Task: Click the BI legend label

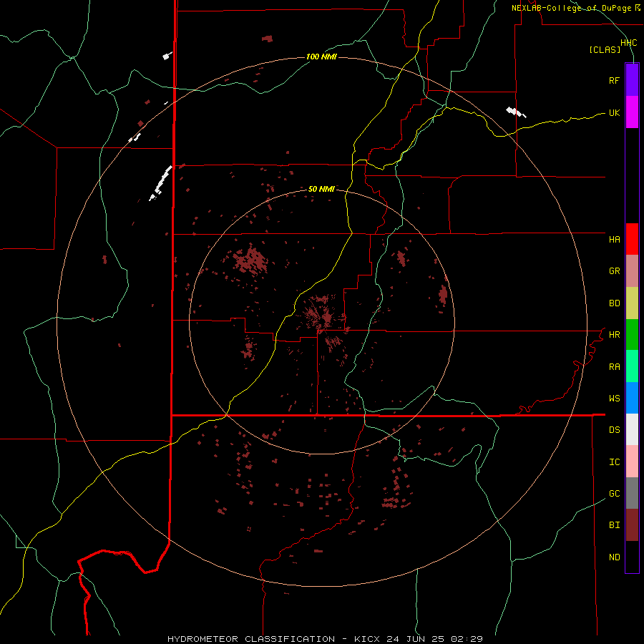Action: (614, 525)
